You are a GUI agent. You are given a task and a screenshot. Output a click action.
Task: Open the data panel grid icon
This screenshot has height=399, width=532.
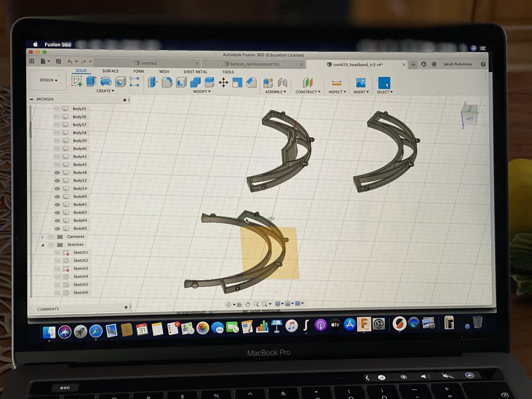tap(32, 61)
